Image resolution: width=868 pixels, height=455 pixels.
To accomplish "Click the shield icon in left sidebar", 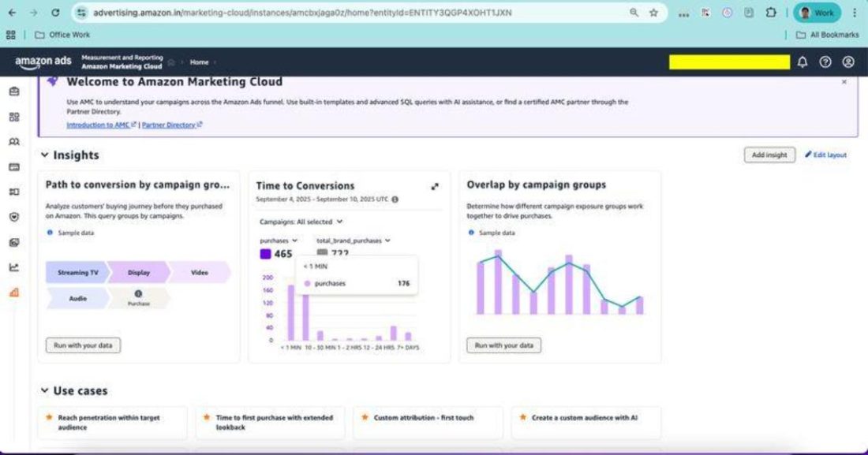I will [14, 217].
